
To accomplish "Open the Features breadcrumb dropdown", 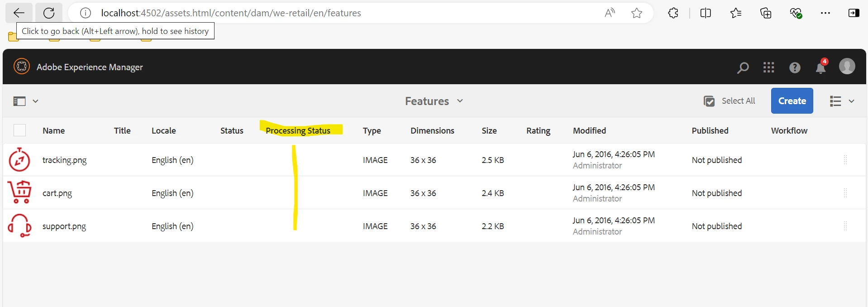I will click(434, 101).
